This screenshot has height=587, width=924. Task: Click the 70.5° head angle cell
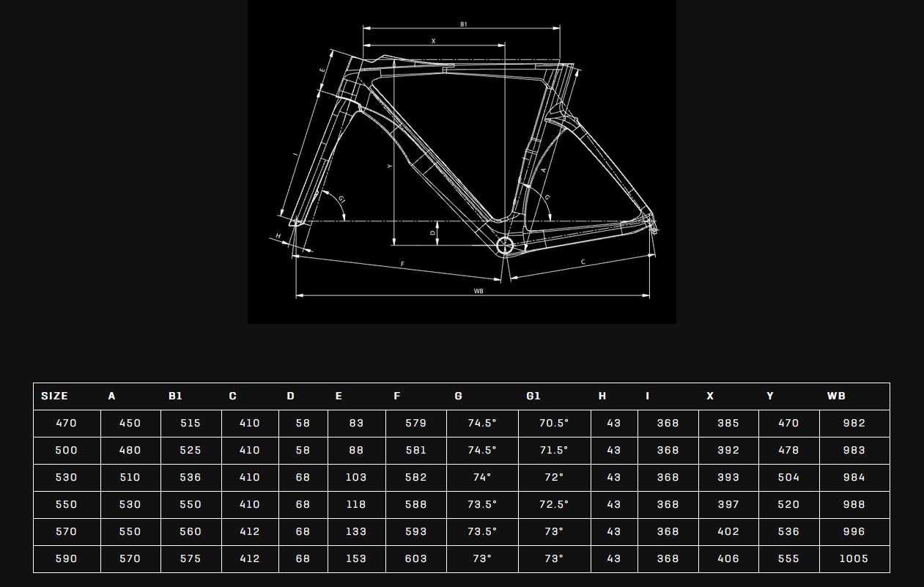pyautogui.click(x=555, y=423)
